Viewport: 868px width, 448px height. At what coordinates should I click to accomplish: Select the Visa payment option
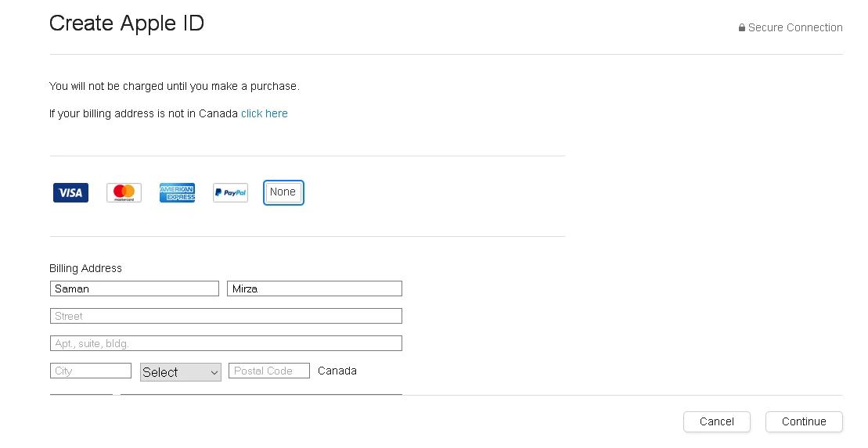pyautogui.click(x=70, y=192)
